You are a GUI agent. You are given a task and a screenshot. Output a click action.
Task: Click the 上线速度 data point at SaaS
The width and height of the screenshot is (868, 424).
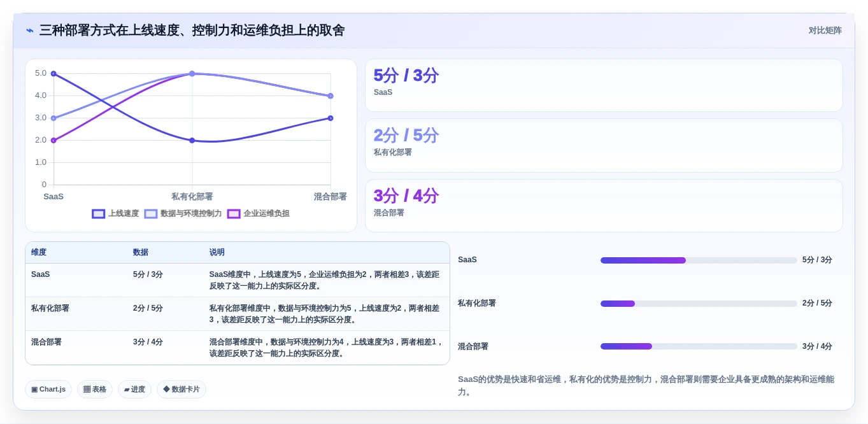(x=53, y=74)
